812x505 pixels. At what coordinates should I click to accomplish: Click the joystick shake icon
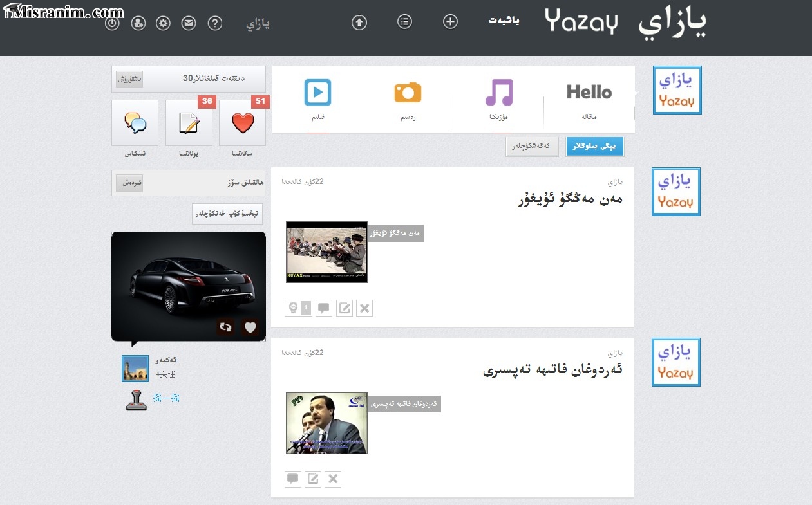[x=136, y=399]
